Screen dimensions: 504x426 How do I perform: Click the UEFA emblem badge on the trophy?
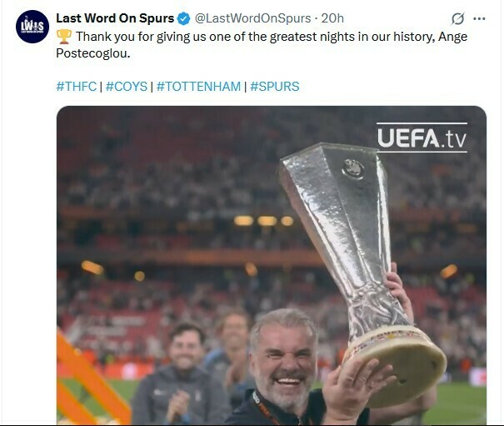pos(353,168)
